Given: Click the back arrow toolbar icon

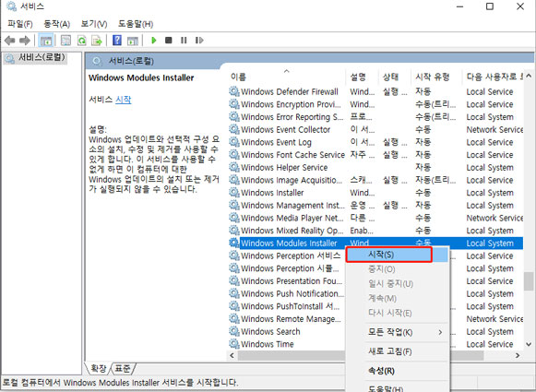Looking at the screenshot, I should (10, 41).
